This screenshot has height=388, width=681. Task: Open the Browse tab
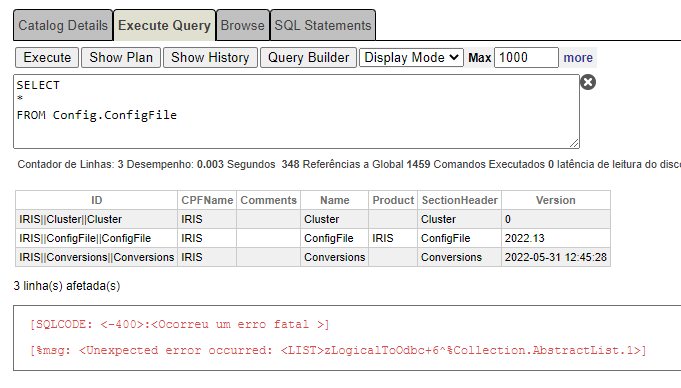[242, 25]
